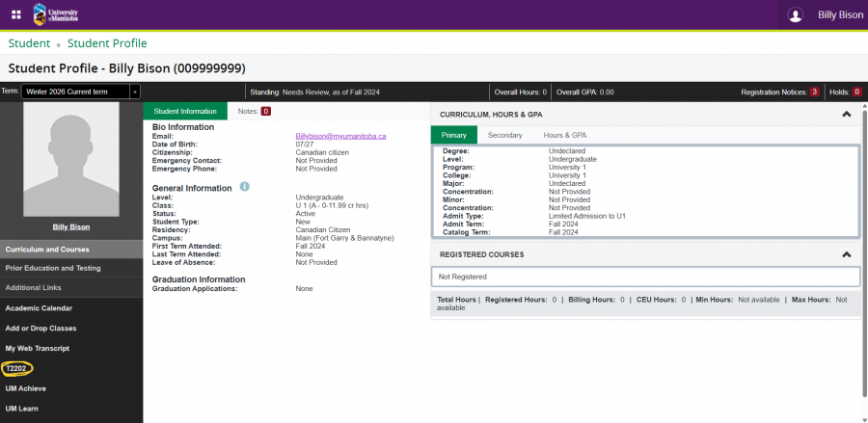Viewport: 868px width, 423px height.
Task: Click the Registration Notices count badge
Action: click(814, 92)
